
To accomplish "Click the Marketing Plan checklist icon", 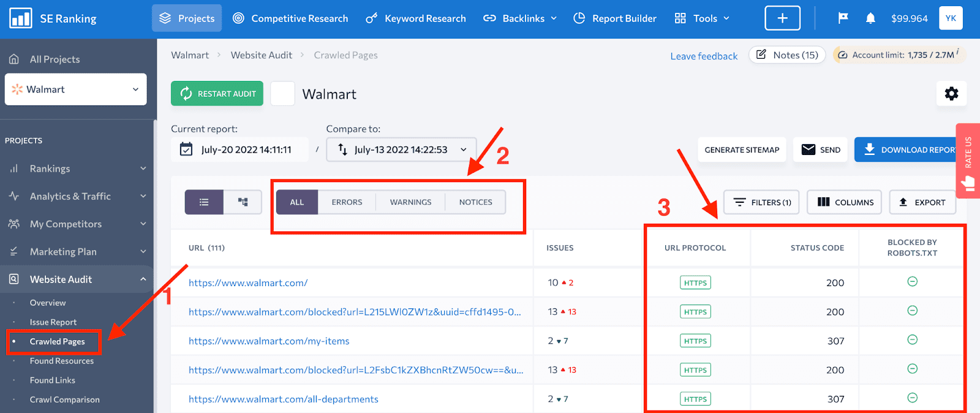I will click(x=13, y=252).
